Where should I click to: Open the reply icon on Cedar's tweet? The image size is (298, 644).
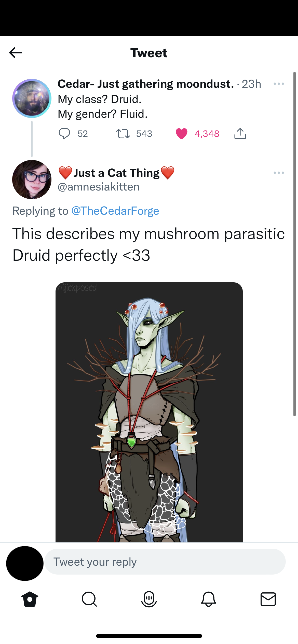[x=64, y=134]
